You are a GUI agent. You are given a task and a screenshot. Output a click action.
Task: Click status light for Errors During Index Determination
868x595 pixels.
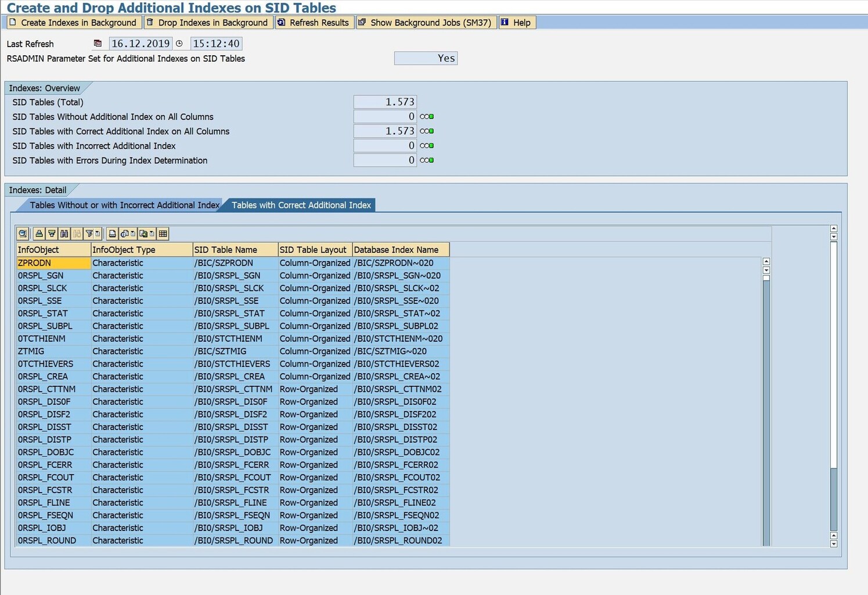click(427, 160)
